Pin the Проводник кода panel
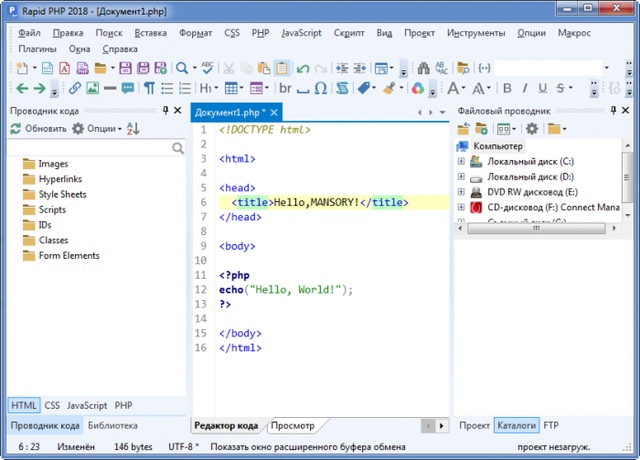Screen dimensions: 640x460 point(166,110)
